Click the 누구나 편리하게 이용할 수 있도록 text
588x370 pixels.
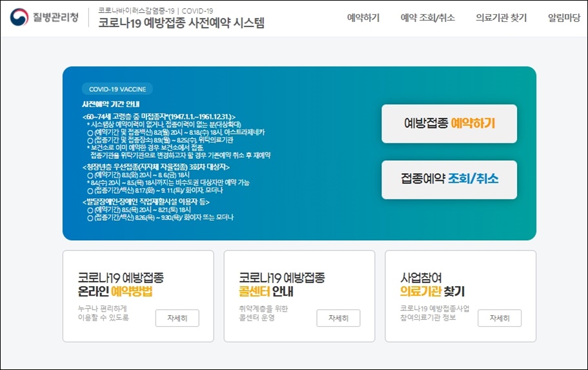(103, 313)
